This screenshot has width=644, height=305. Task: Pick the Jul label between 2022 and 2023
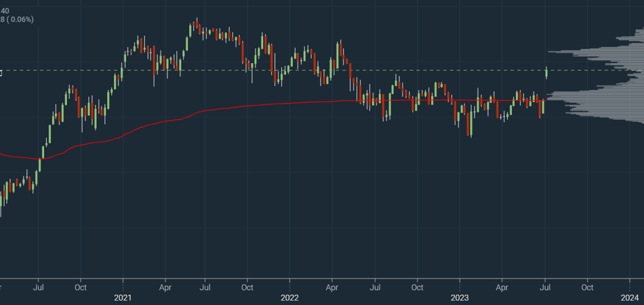tap(374, 287)
